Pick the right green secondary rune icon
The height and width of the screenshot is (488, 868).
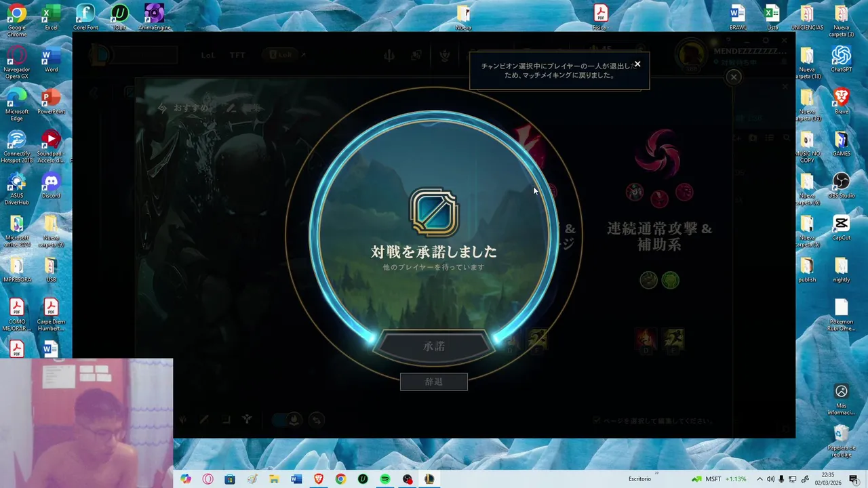tap(671, 280)
